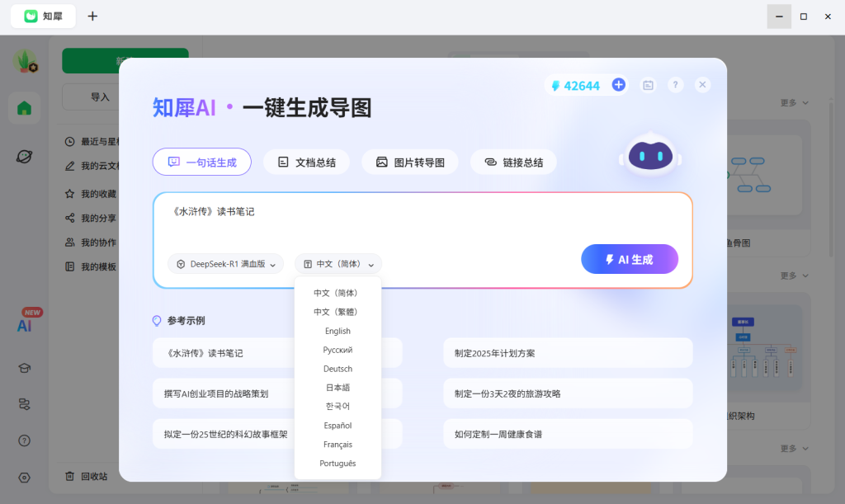Click the robot mascot in the dialog
Image resolution: width=845 pixels, height=504 pixels.
point(651,156)
